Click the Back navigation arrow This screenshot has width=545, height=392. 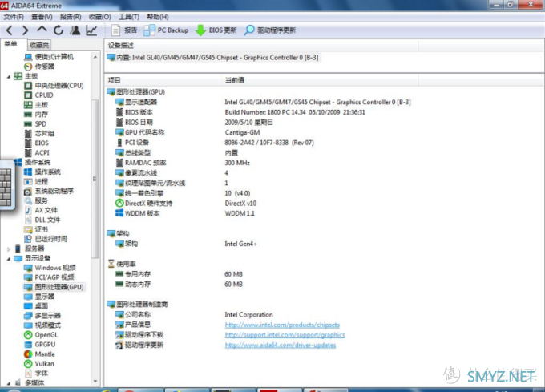[x=10, y=30]
